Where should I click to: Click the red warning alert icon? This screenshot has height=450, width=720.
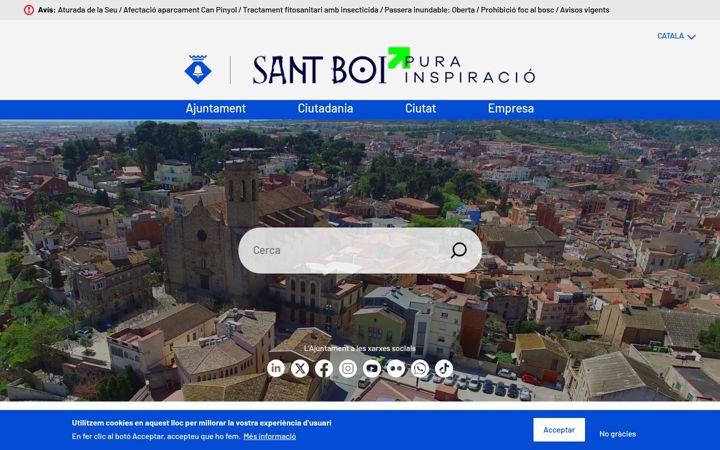click(x=29, y=10)
